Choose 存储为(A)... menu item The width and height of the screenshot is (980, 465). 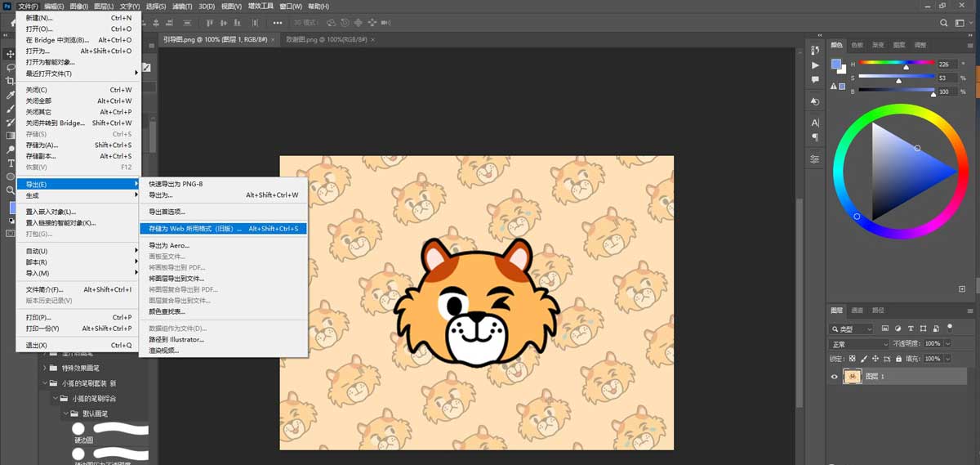[x=79, y=145]
